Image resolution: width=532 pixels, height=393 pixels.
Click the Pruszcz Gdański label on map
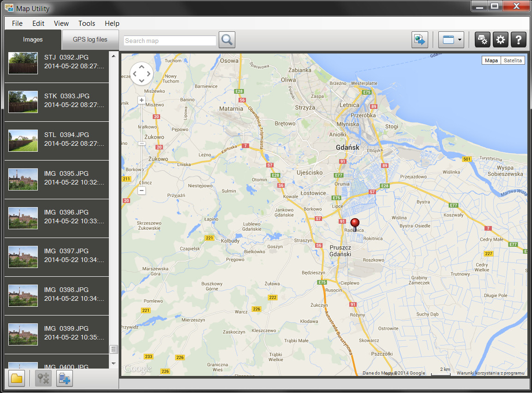(341, 251)
